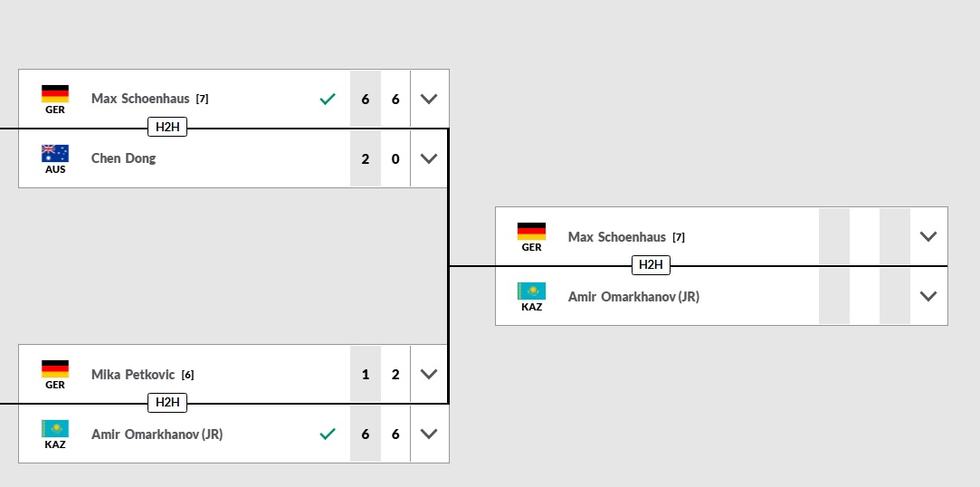Click Kazakhstan flag in the Petkovic vs Omarkhanov match

(55, 428)
